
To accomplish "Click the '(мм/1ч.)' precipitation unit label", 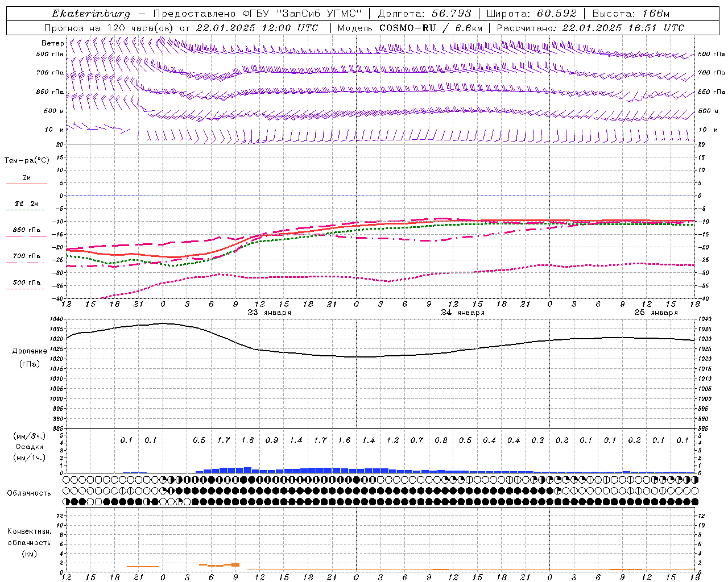I will coord(29,458).
